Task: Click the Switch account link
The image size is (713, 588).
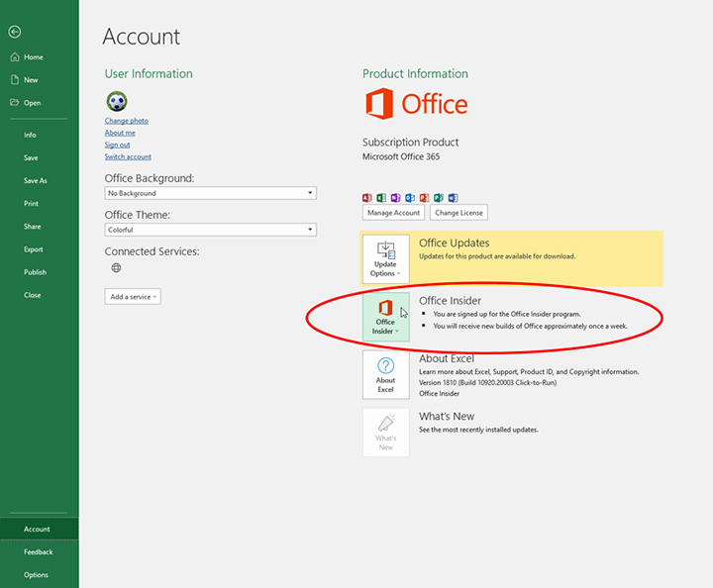Action: pos(128,156)
